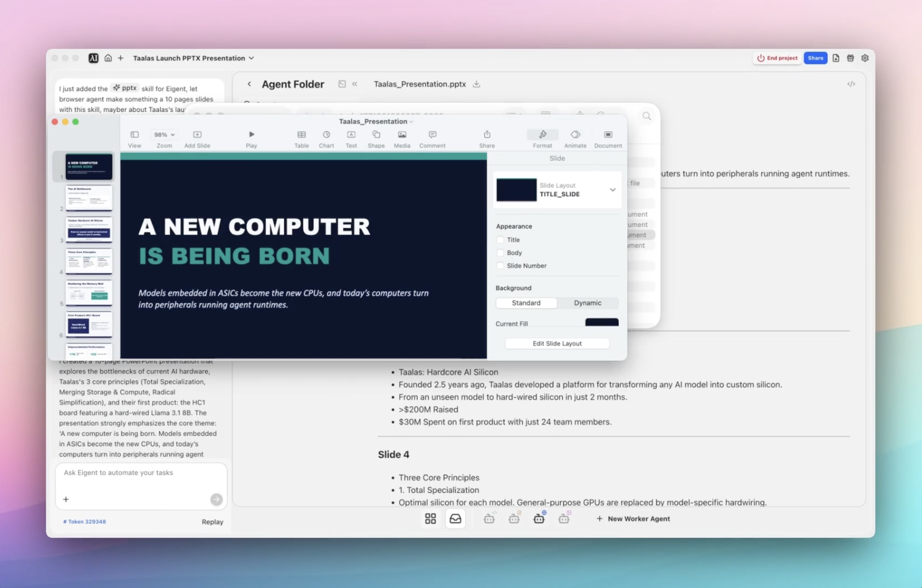Open the 98% Zoom dropdown
The height and width of the screenshot is (588, 922).
point(164,135)
